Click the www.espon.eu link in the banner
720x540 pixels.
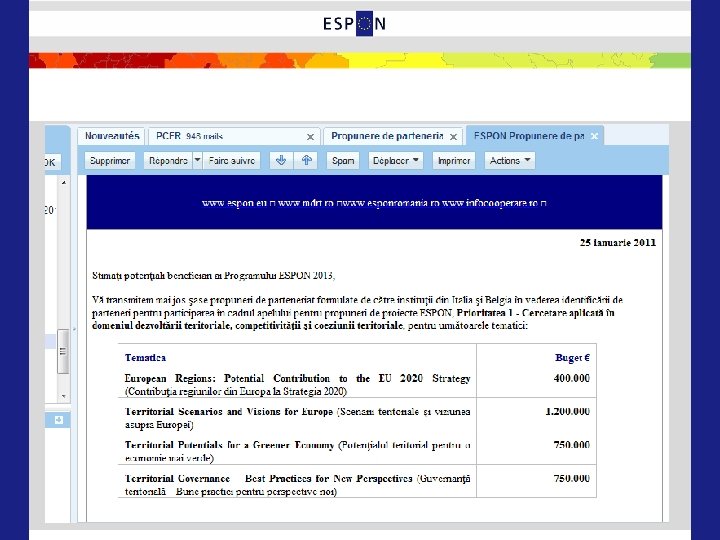235,203
